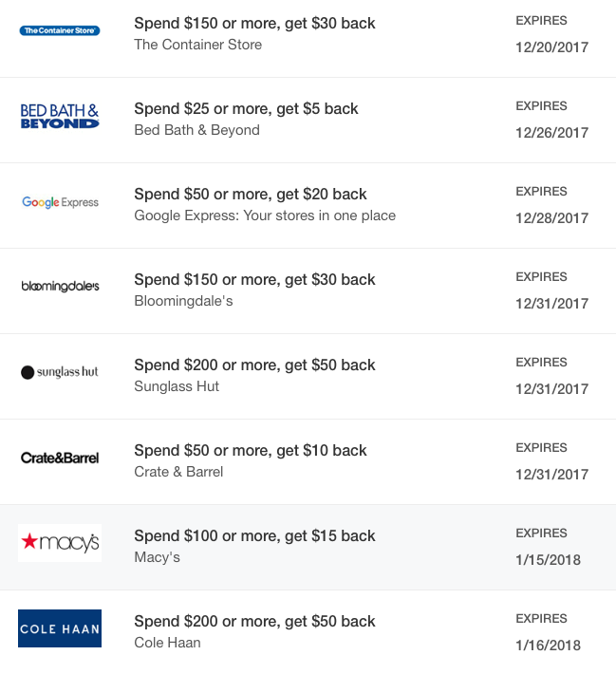Select the Google Express $20 back offer
The width and height of the screenshot is (616, 674).
click(x=251, y=194)
